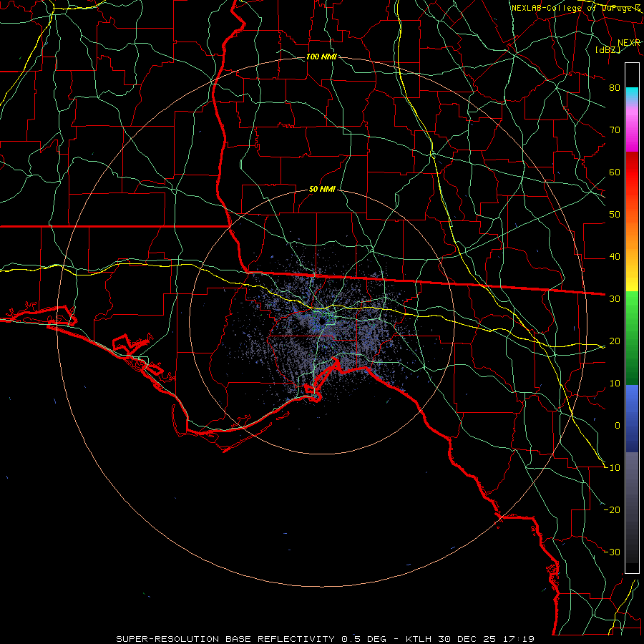This screenshot has width=644, height=644.
Task: Click the NEXR label above the color scale
Action: 628,42
